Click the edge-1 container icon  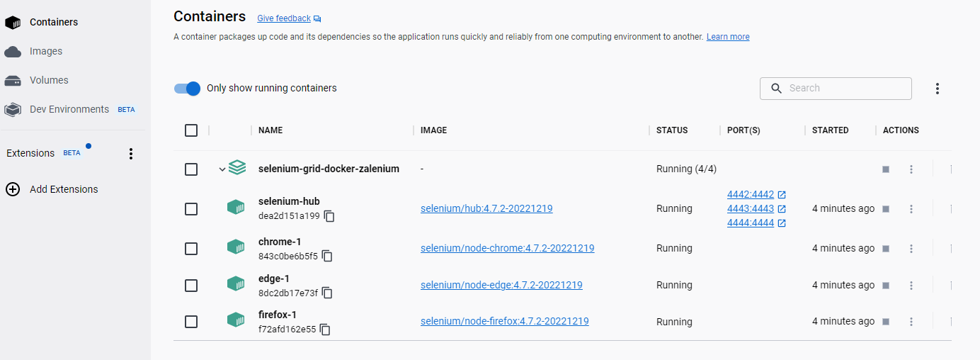coord(236,284)
